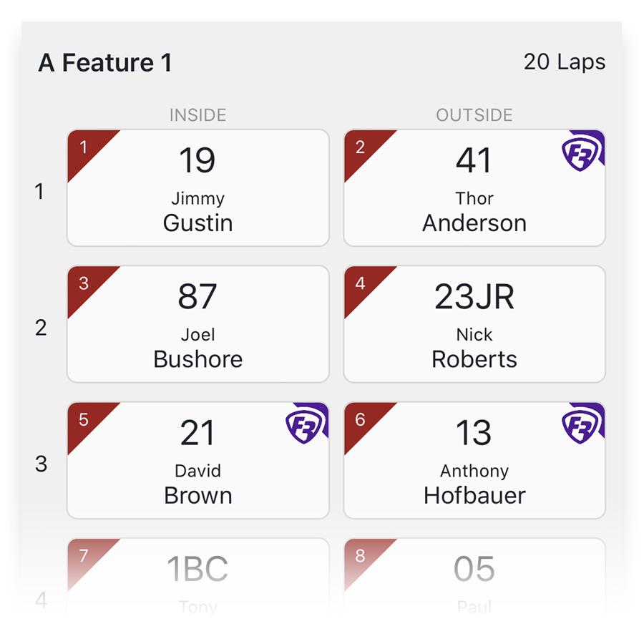Tap the FloRacing badge on Thor Anderson's card
644x644 pixels.
582,150
